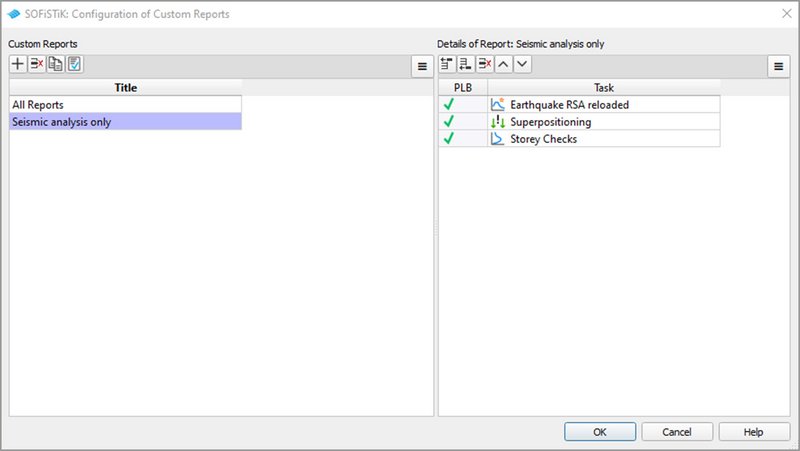Move the selected task up
Screen dimensions: 800x451
coord(504,64)
